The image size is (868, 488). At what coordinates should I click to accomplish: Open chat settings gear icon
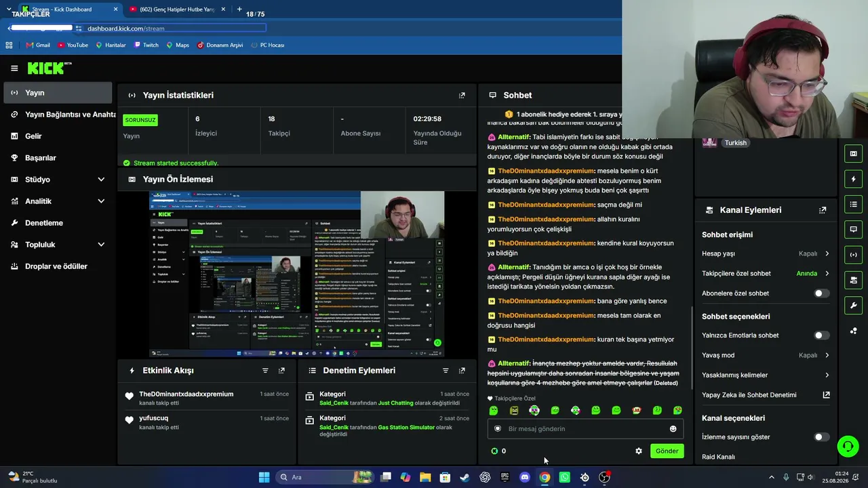(638, 451)
